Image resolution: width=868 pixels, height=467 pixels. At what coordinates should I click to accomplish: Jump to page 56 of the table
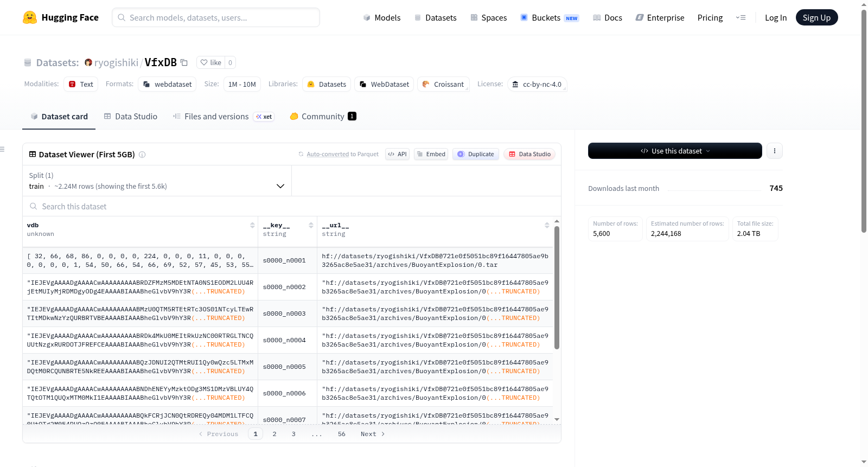[x=342, y=434]
